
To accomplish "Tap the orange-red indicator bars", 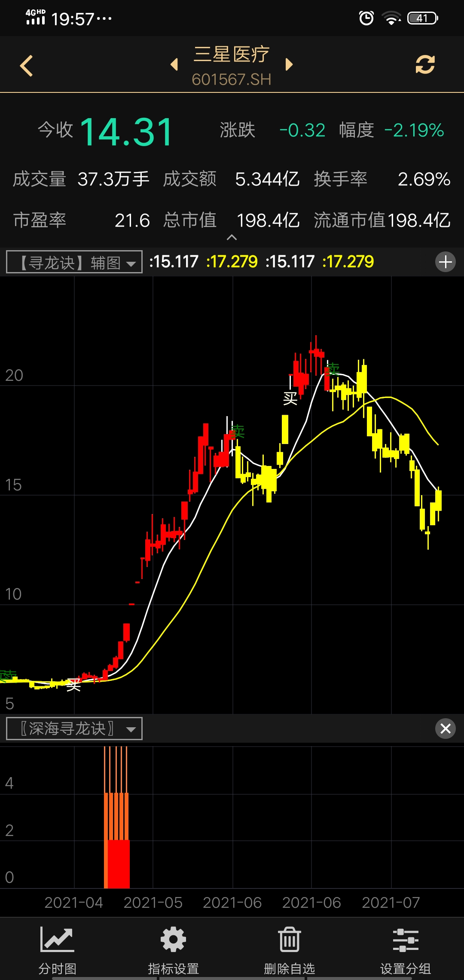I will coord(117,838).
